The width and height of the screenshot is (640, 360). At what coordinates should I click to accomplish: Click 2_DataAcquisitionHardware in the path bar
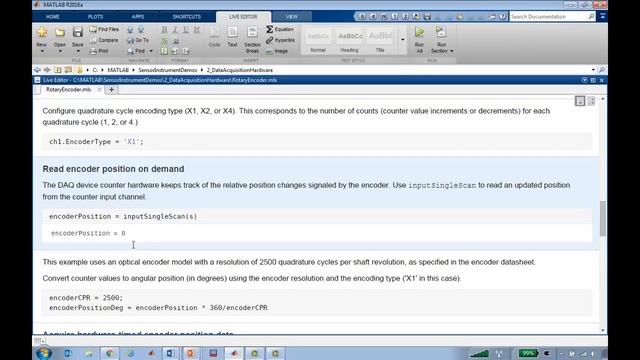(240, 70)
